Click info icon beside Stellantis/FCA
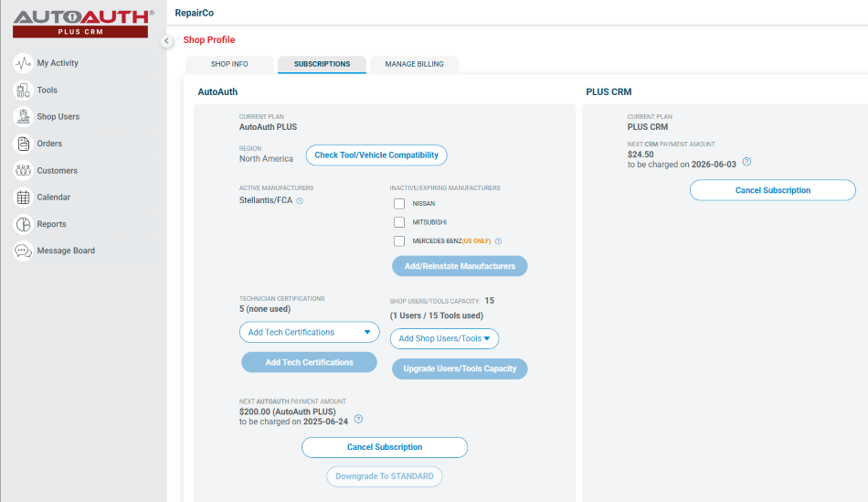This screenshot has width=868, height=502. 300,201
